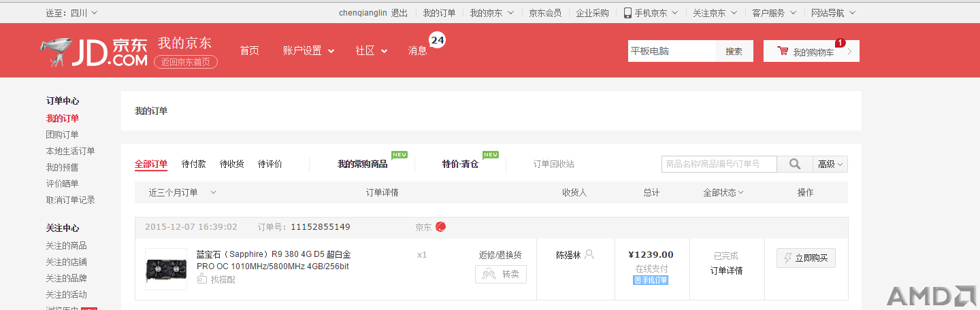Open the 高级 search options dropdown
The image size is (980, 310).
[x=830, y=164]
